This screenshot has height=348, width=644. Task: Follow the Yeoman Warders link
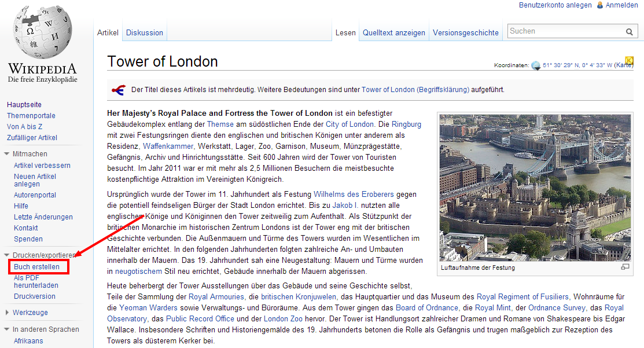[148, 307]
